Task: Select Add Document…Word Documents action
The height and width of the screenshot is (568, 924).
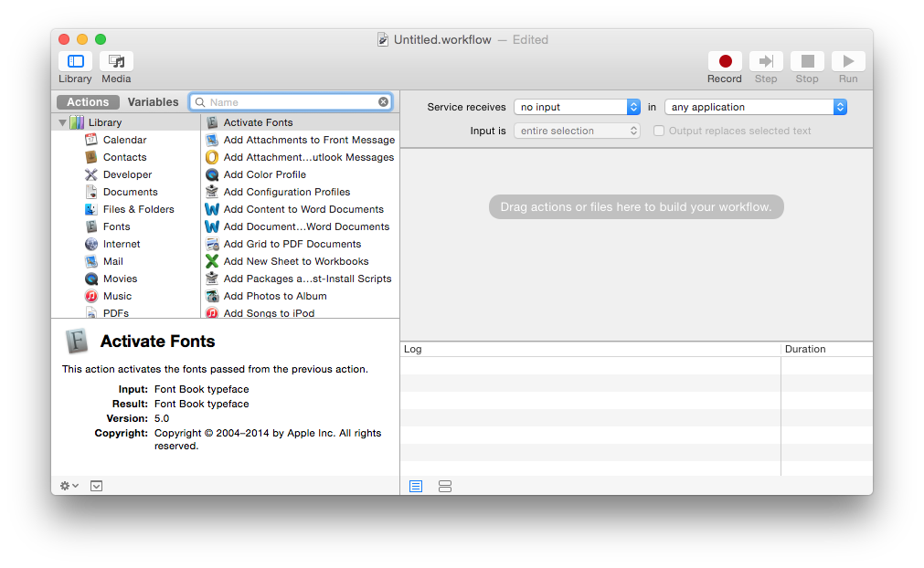Action: 300,226
